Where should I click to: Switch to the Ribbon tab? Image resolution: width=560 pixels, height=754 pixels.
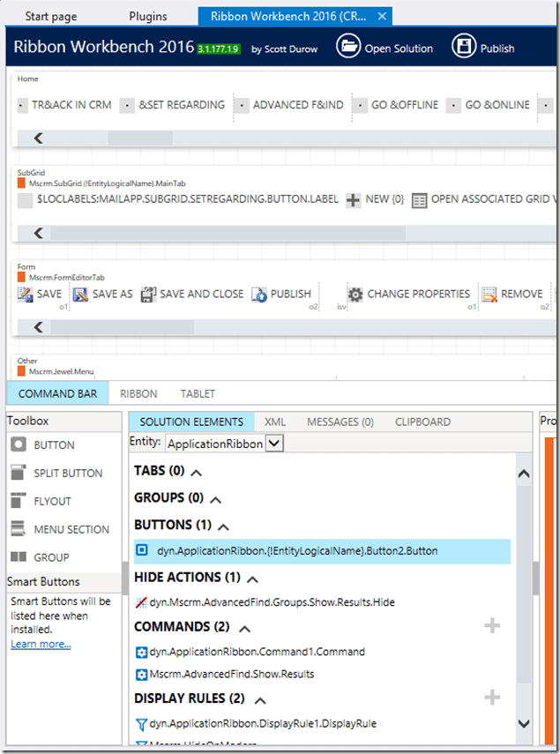pos(138,393)
